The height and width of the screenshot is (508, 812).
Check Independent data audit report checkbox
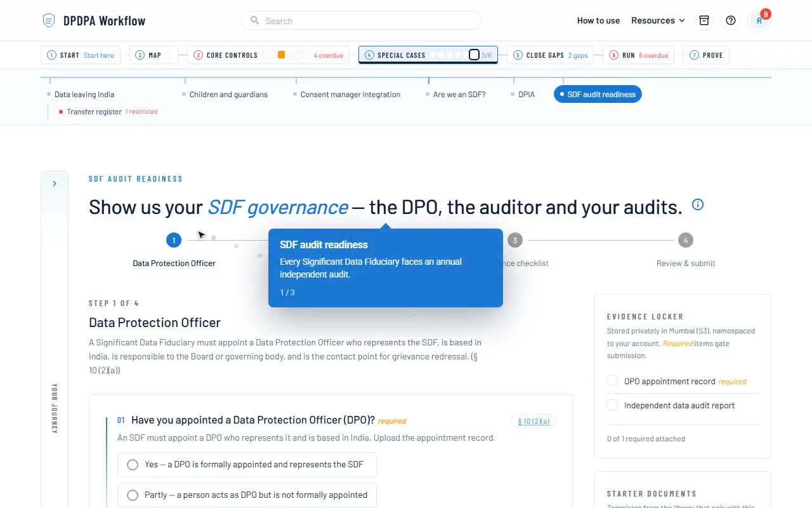[x=613, y=405]
